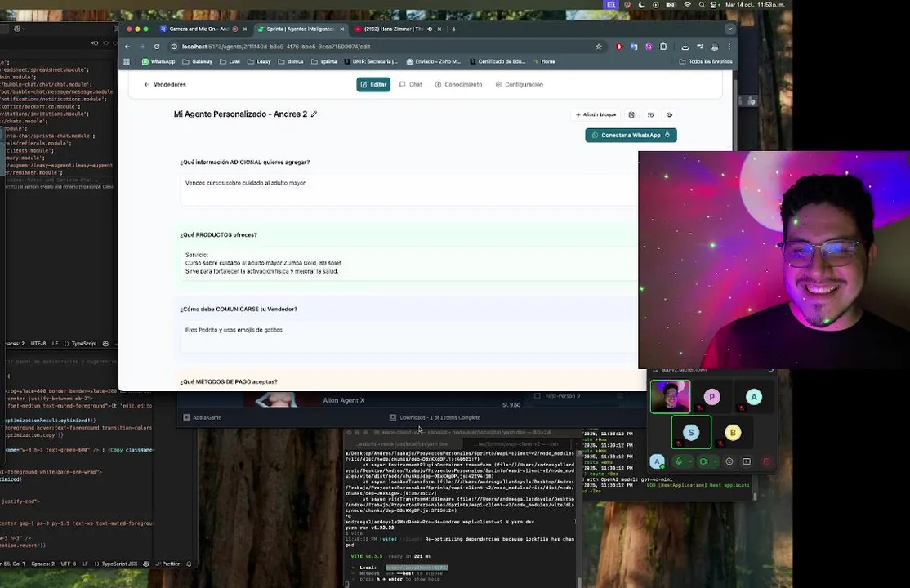
Task: Click your A avatar in call panel
Action: pyautogui.click(x=657, y=461)
